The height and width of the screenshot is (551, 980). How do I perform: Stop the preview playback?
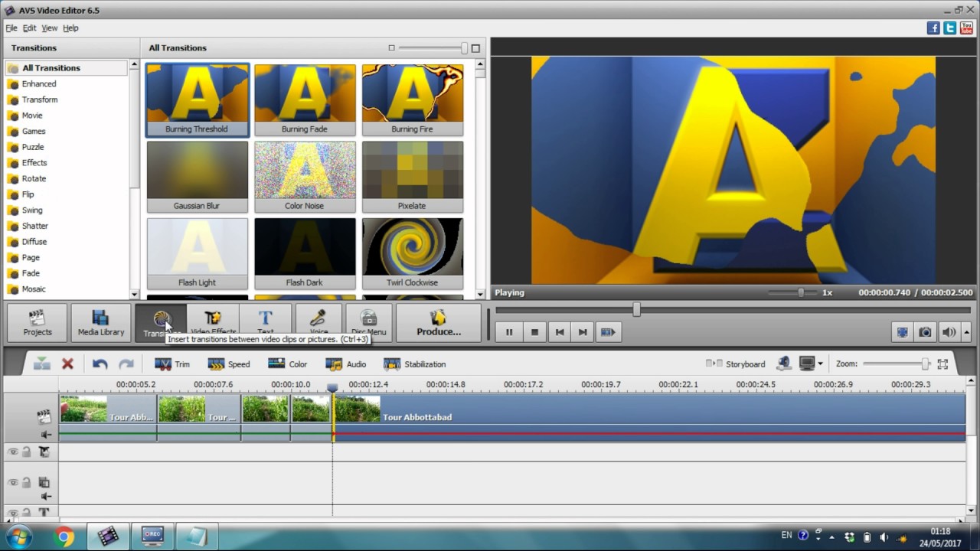point(534,332)
